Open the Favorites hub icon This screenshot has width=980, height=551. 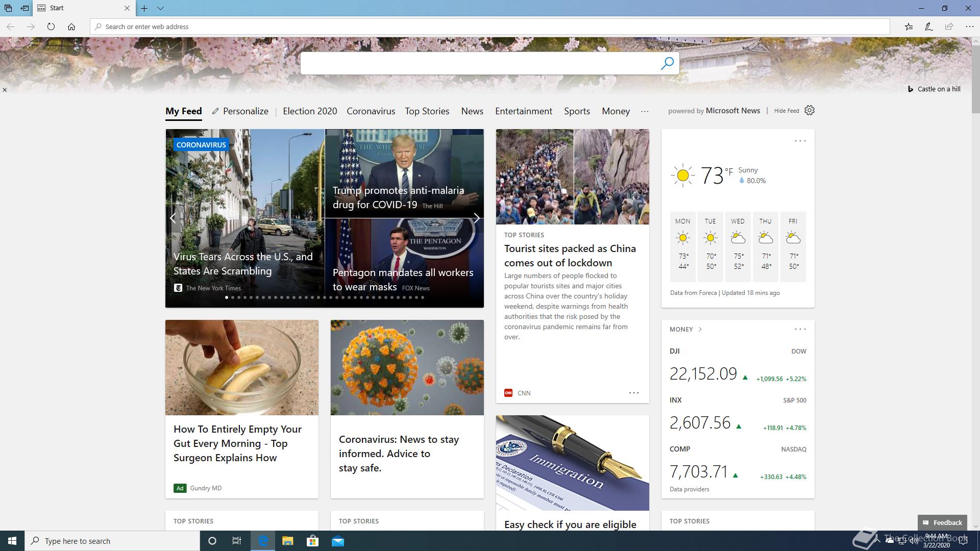point(909,27)
